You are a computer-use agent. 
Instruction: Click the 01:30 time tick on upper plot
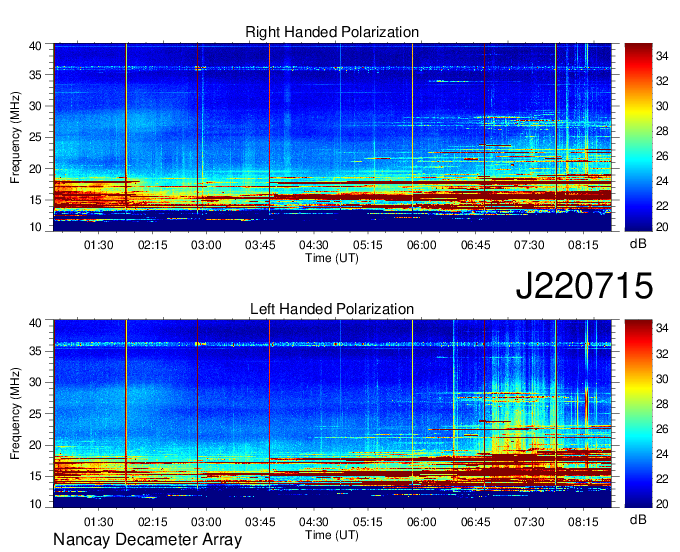98,245
